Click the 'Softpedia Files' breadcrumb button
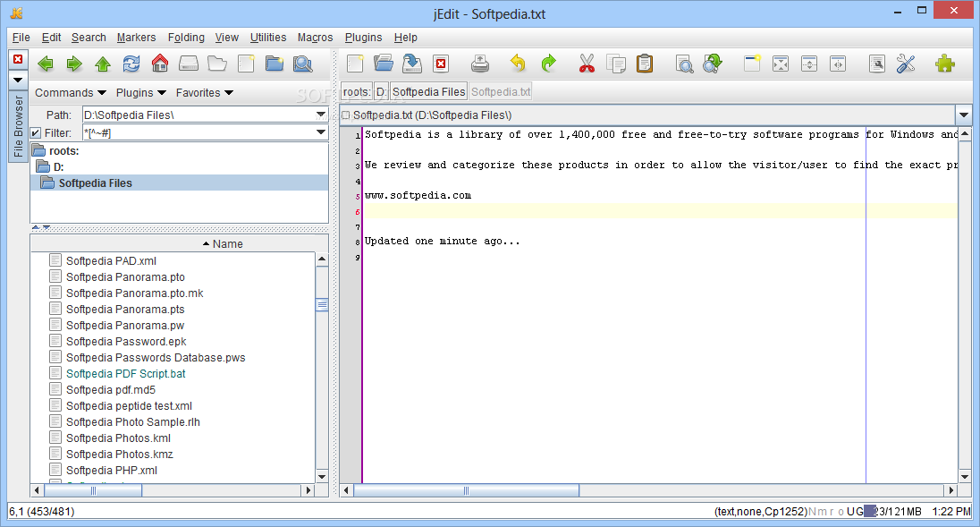Viewport: 980px width, 527px height. tap(429, 92)
